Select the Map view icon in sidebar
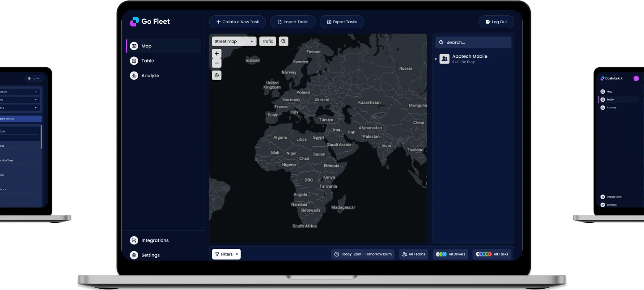 (x=134, y=46)
